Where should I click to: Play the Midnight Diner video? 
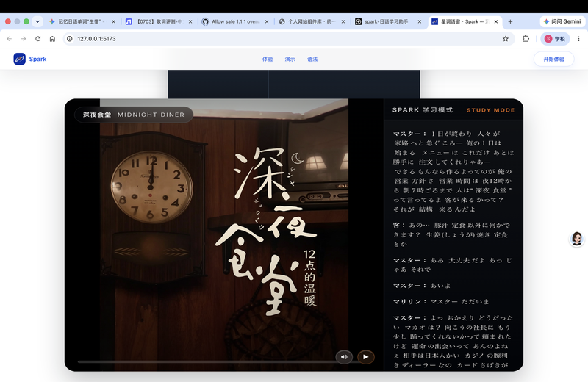pos(365,357)
